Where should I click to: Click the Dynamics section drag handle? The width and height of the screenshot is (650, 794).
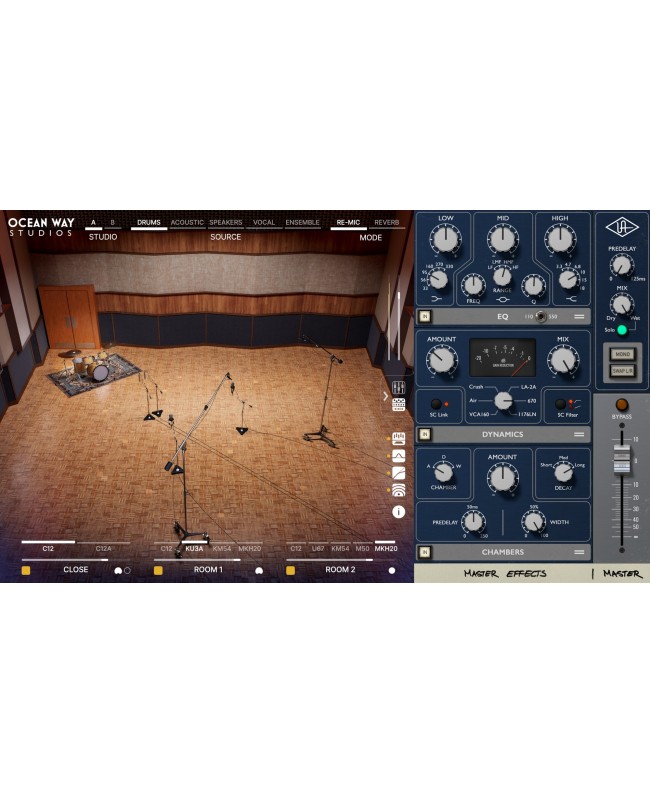pyautogui.click(x=579, y=434)
